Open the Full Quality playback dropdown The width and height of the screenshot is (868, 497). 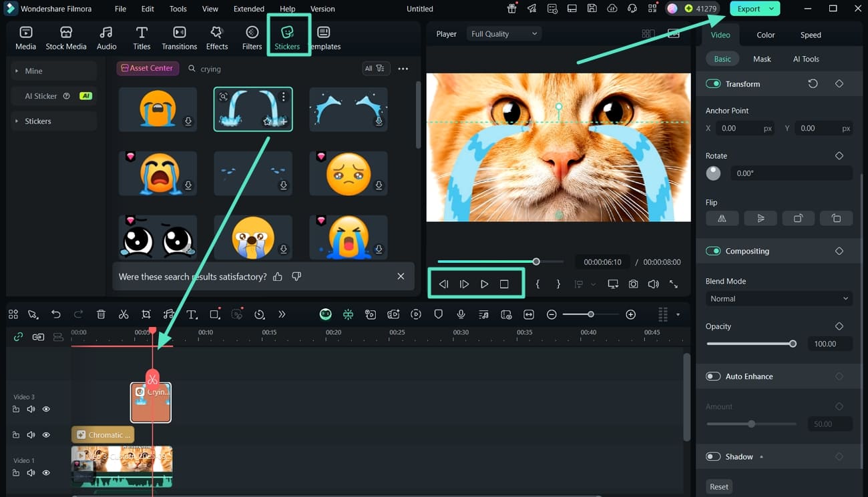point(504,34)
